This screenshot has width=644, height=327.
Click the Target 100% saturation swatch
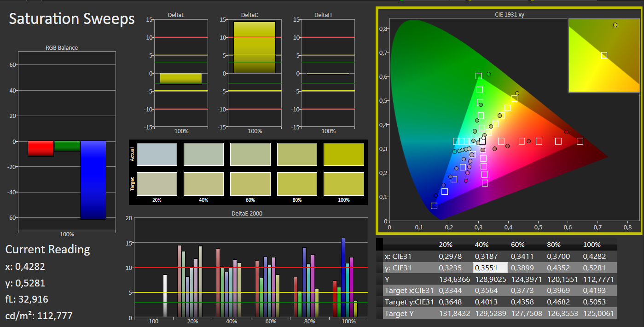343,184
